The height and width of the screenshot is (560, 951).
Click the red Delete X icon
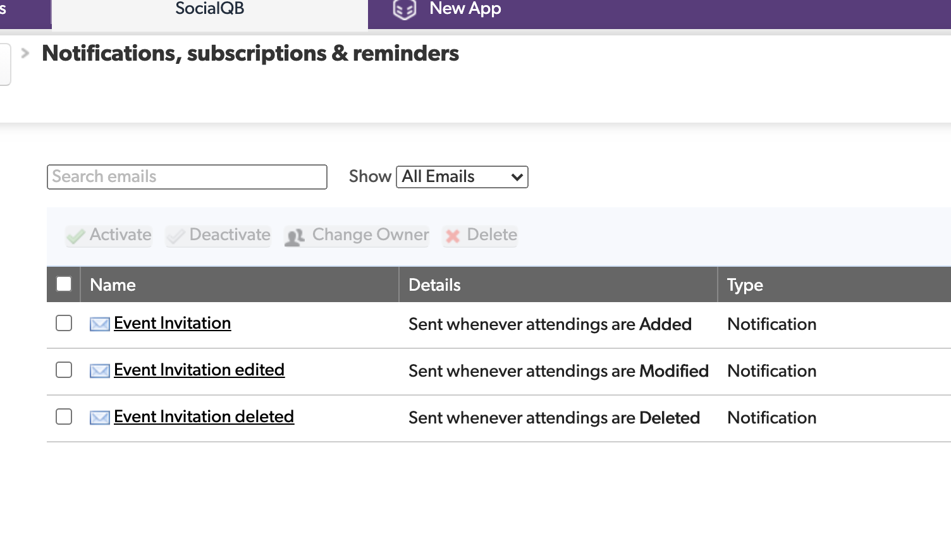[453, 236]
